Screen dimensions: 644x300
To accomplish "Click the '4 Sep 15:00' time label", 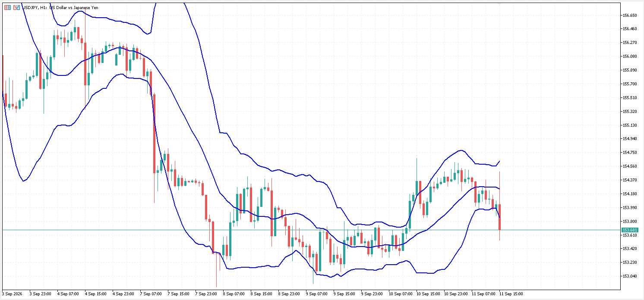I will 96,294.
